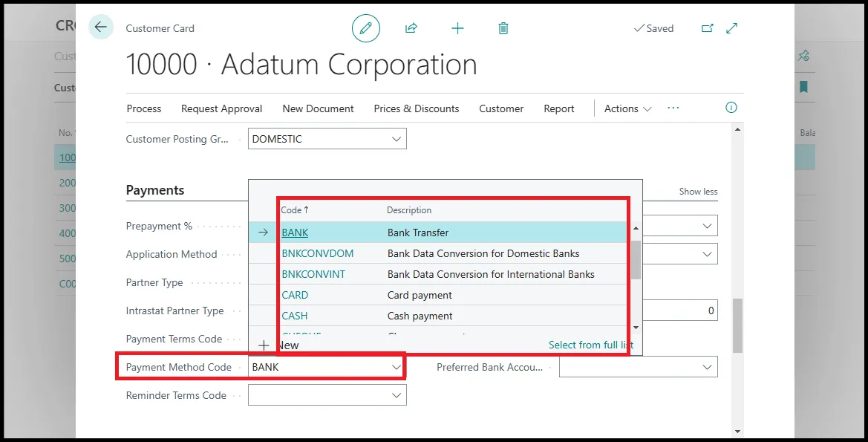Click the plus icon beside New in lookup

264,345
